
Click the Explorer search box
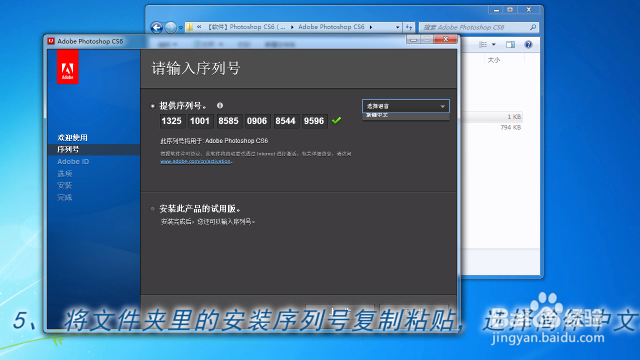[479, 27]
